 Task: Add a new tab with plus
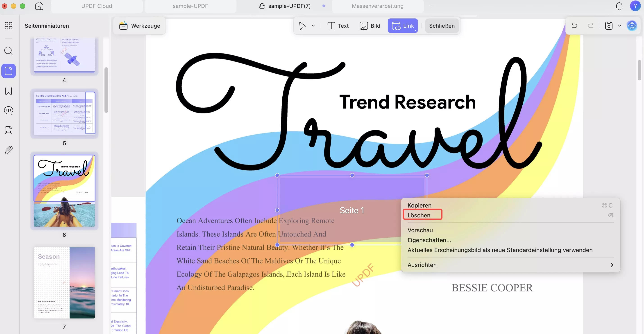click(x=432, y=6)
